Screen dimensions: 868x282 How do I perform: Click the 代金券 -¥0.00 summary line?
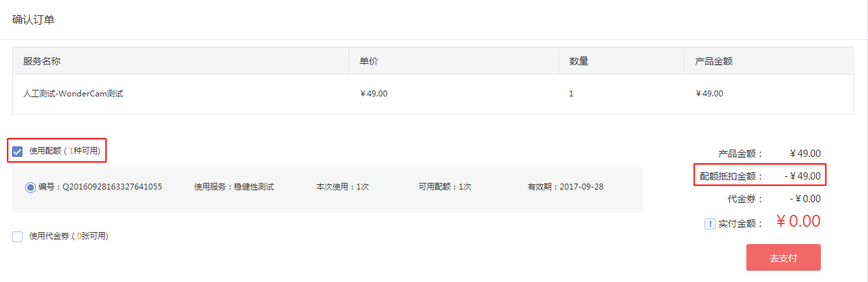pyautogui.click(x=774, y=199)
